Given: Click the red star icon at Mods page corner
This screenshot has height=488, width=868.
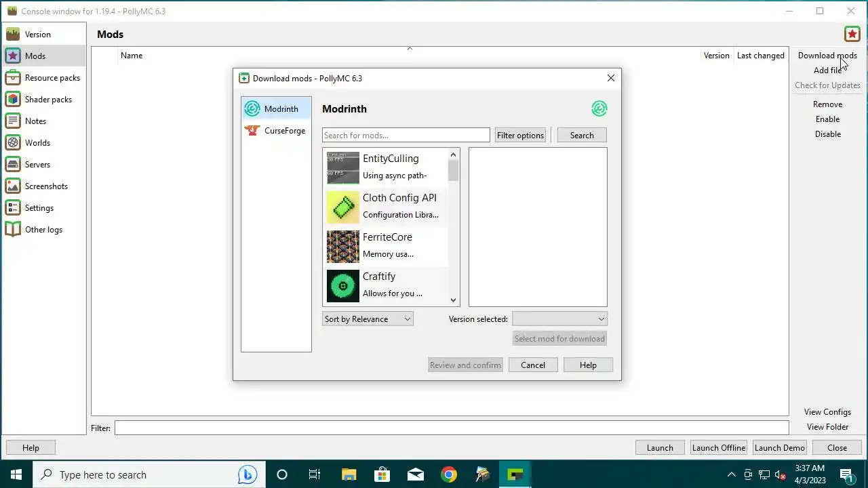Looking at the screenshot, I should pyautogui.click(x=852, y=34).
